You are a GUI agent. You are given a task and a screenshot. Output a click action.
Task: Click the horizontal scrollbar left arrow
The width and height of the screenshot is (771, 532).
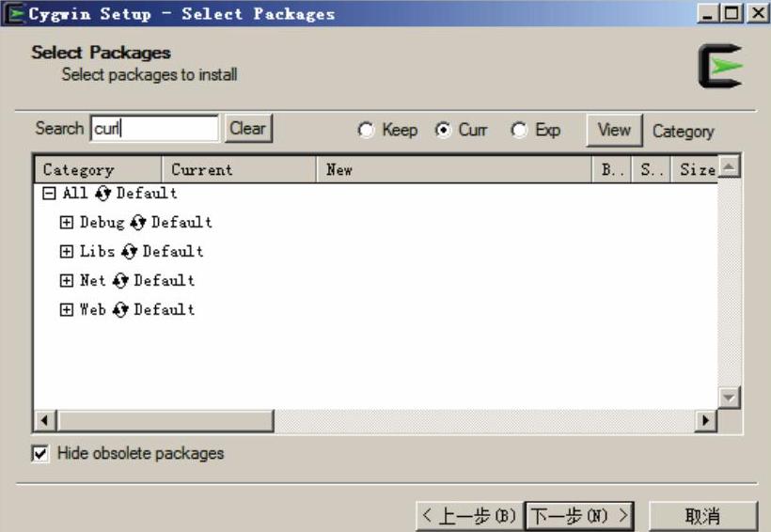[x=45, y=420]
